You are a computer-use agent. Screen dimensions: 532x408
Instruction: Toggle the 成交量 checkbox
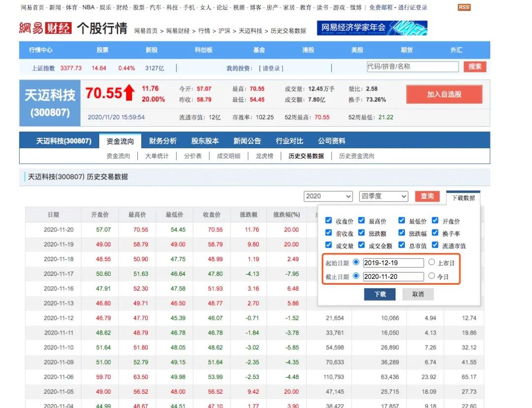(328, 245)
